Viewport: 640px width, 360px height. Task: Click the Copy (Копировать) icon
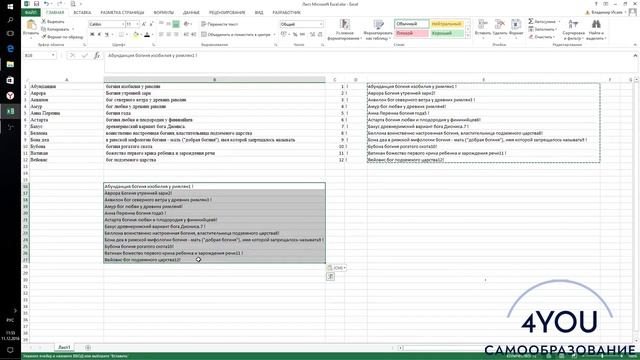(44, 29)
